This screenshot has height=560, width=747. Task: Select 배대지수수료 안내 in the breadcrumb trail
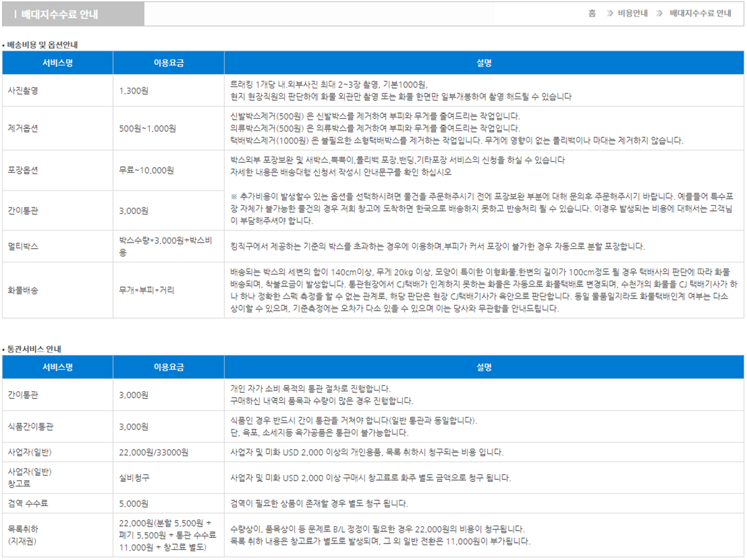tap(700, 13)
